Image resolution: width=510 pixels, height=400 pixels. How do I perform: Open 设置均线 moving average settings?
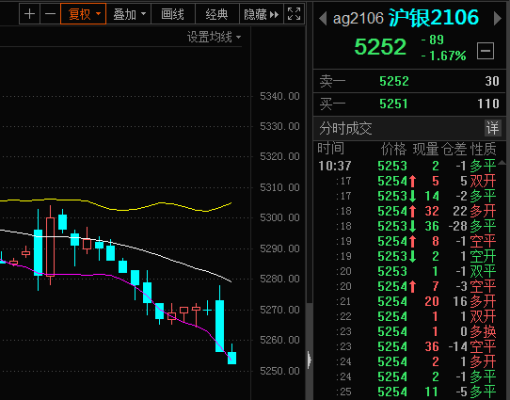click(x=214, y=37)
